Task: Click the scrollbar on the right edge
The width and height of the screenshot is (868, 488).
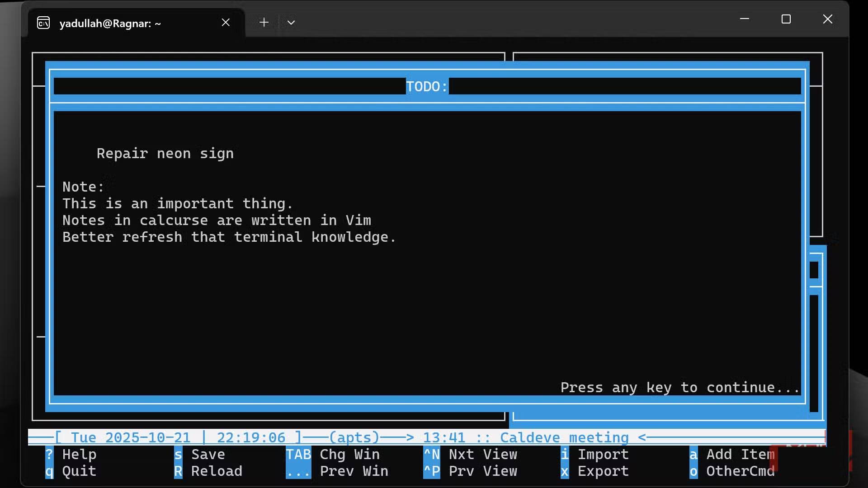Action: pos(815,339)
